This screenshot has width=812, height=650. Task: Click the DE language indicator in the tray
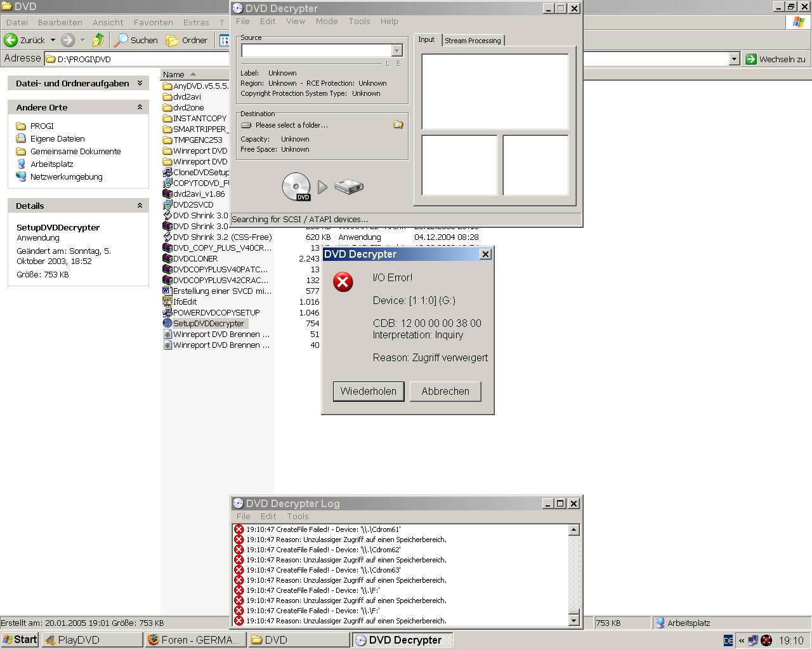[x=728, y=640]
